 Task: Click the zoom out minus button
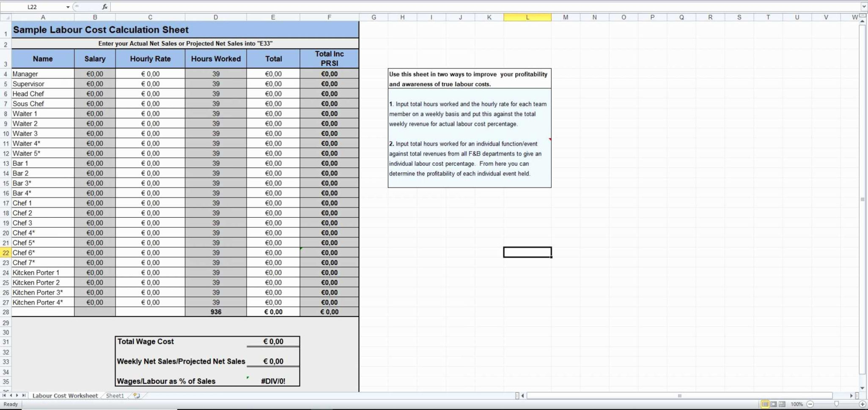[x=810, y=404]
